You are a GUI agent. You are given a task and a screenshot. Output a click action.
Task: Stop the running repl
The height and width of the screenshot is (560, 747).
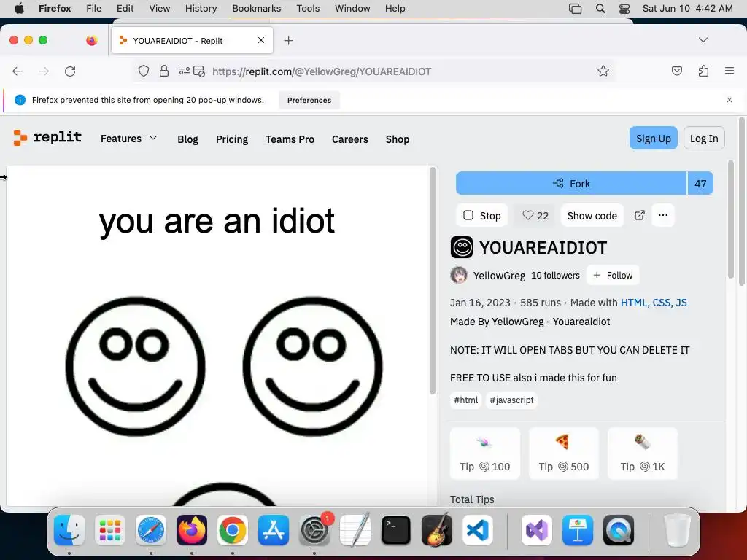(x=481, y=216)
